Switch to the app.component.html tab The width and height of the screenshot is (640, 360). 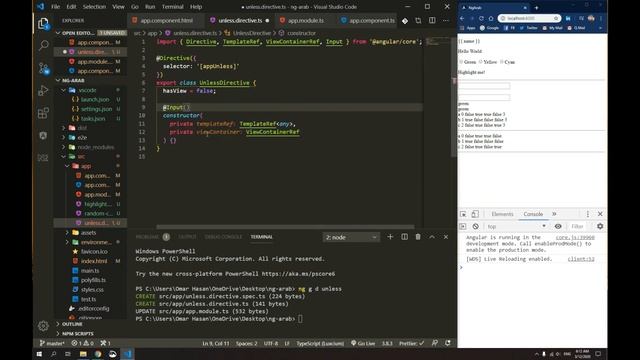pos(167,20)
